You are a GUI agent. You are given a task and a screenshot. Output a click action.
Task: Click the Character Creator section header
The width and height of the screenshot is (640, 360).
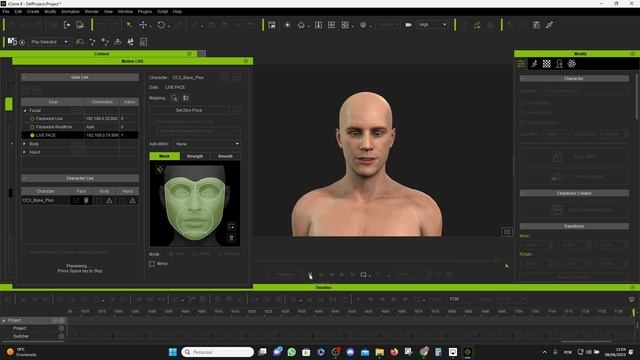(x=574, y=193)
